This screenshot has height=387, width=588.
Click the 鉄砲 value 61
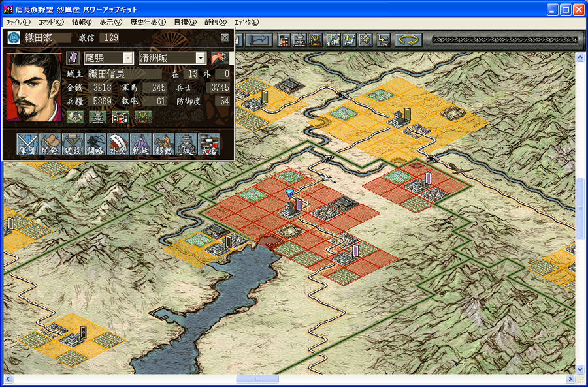point(161,101)
